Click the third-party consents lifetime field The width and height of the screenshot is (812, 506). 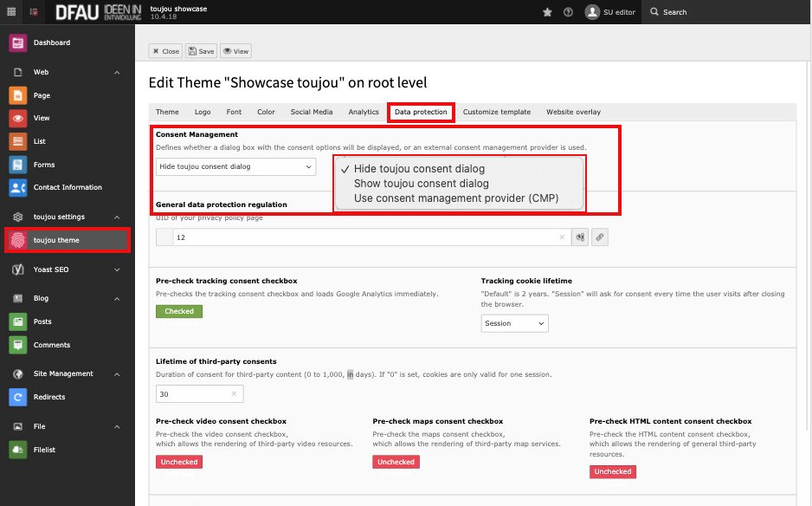pos(192,393)
